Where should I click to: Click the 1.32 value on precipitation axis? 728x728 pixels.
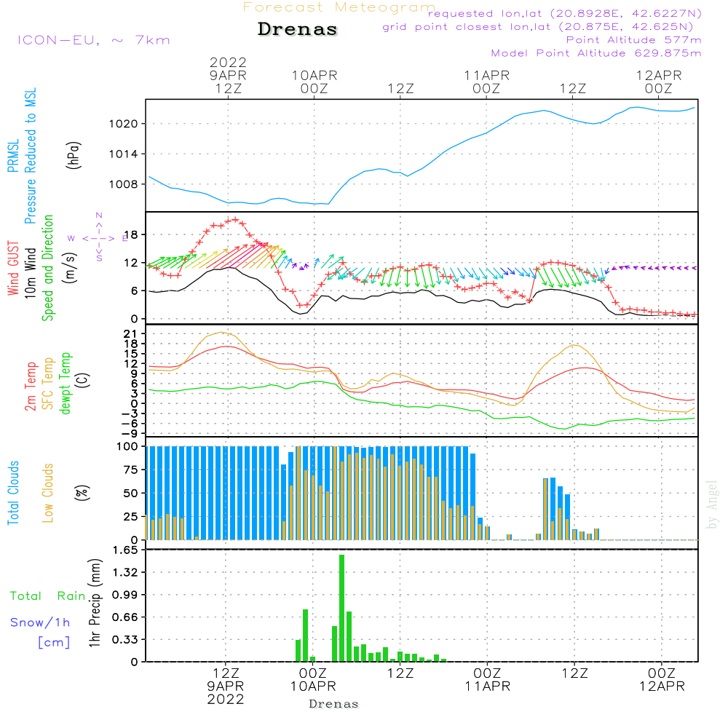[125, 572]
